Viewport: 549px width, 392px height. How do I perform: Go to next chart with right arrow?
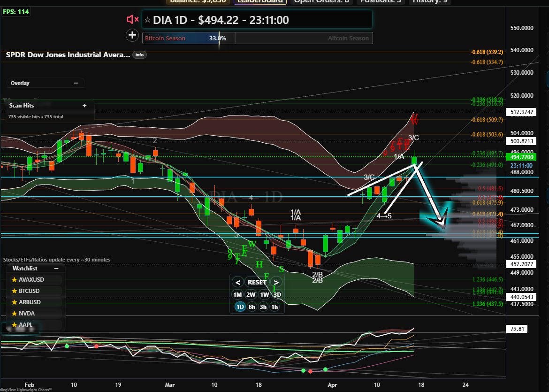coord(277,282)
